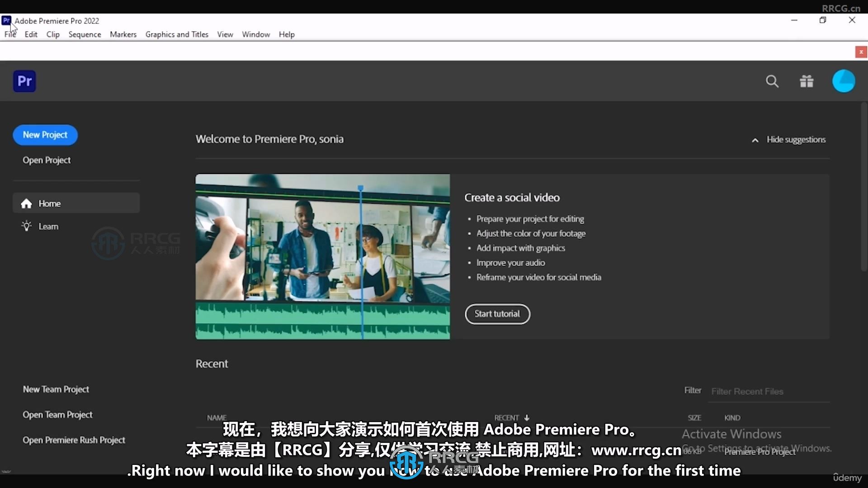Screen dimensions: 868x488
Task: Click the vertical scrollbar on the right
Action: click(864, 186)
